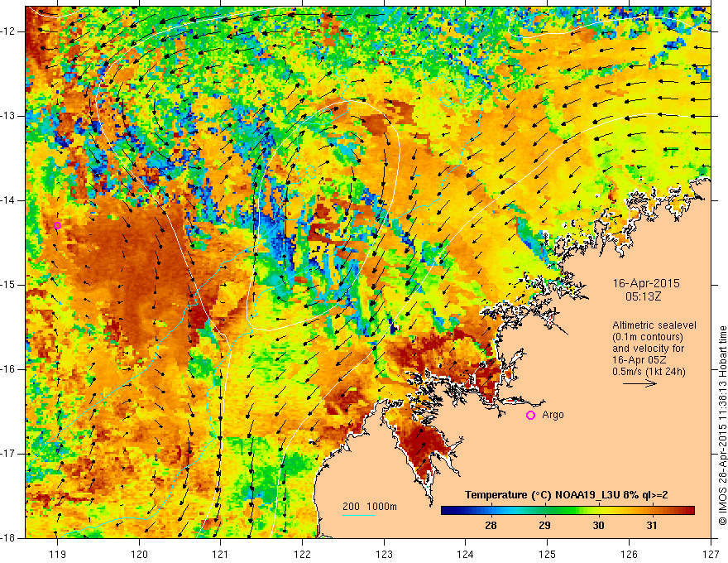Screen dimensions: 728x563
Task: Click the '16-Apr-2015' date text
Action: (x=646, y=283)
